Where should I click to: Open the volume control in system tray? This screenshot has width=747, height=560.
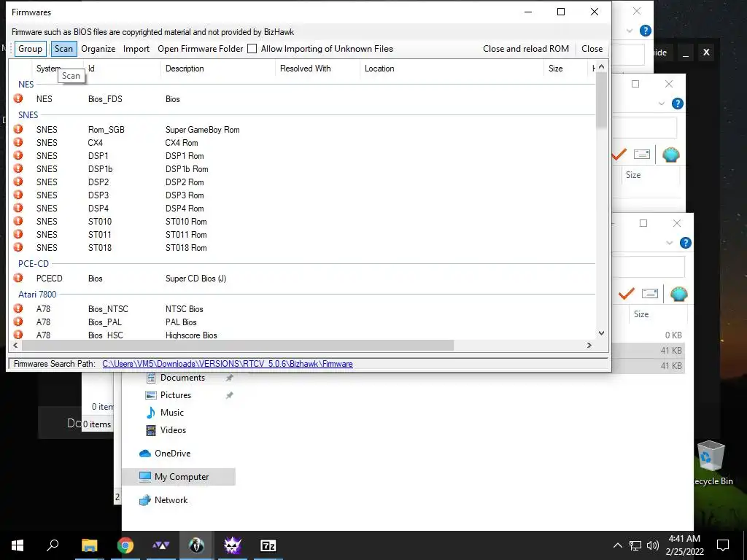click(653, 545)
